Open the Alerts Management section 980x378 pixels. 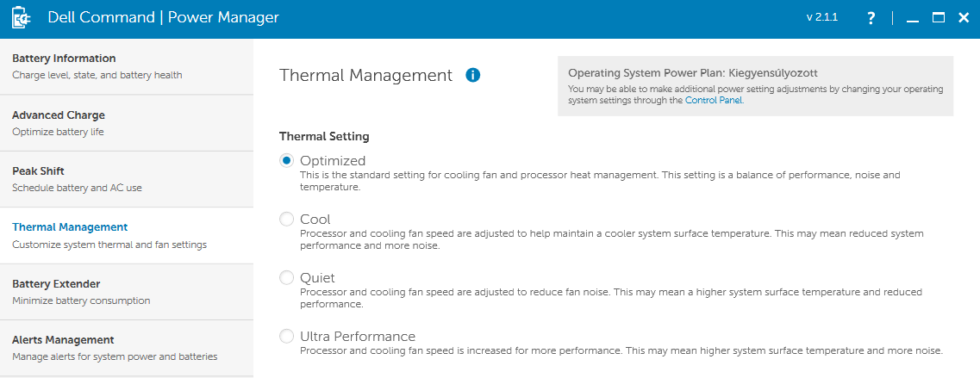pyautogui.click(x=126, y=348)
